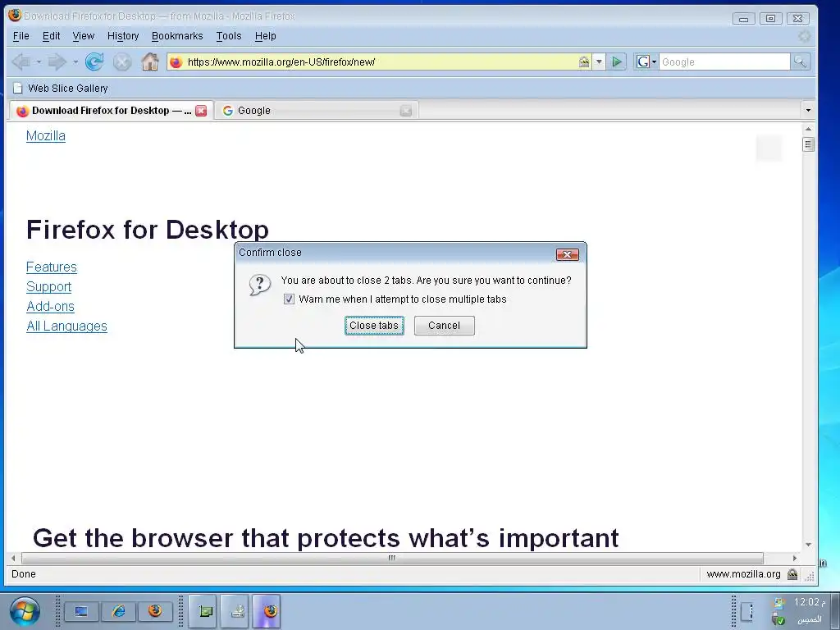This screenshot has height=630, width=840.
Task: Click the horizontal scrollbar thumb
Action: (x=392, y=558)
